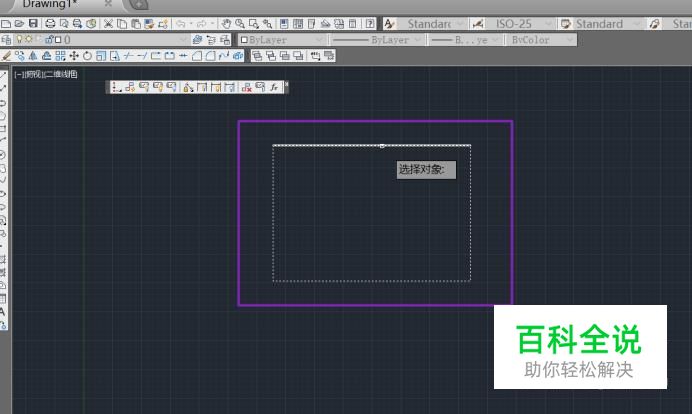Open the Tool Palettes window icon
692x414 pixels.
[312, 24]
